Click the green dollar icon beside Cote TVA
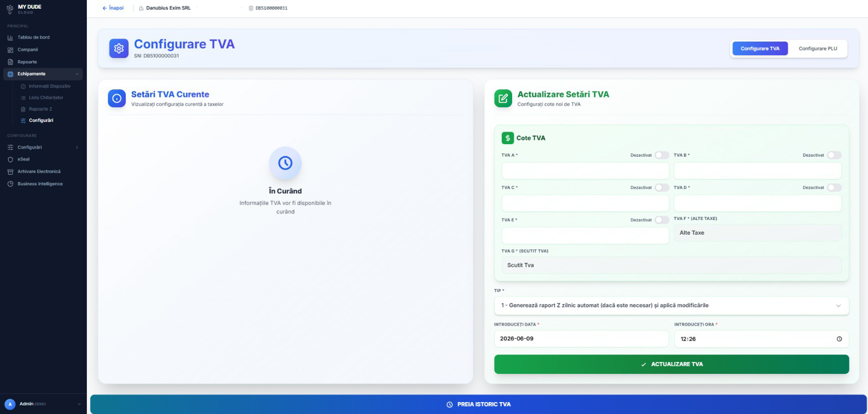The image size is (868, 414). 507,138
